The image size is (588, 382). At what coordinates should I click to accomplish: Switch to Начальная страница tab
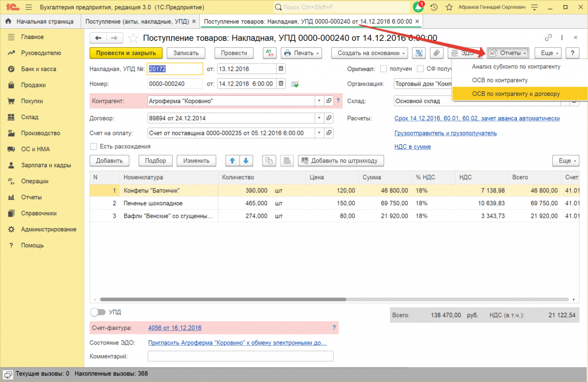click(41, 21)
